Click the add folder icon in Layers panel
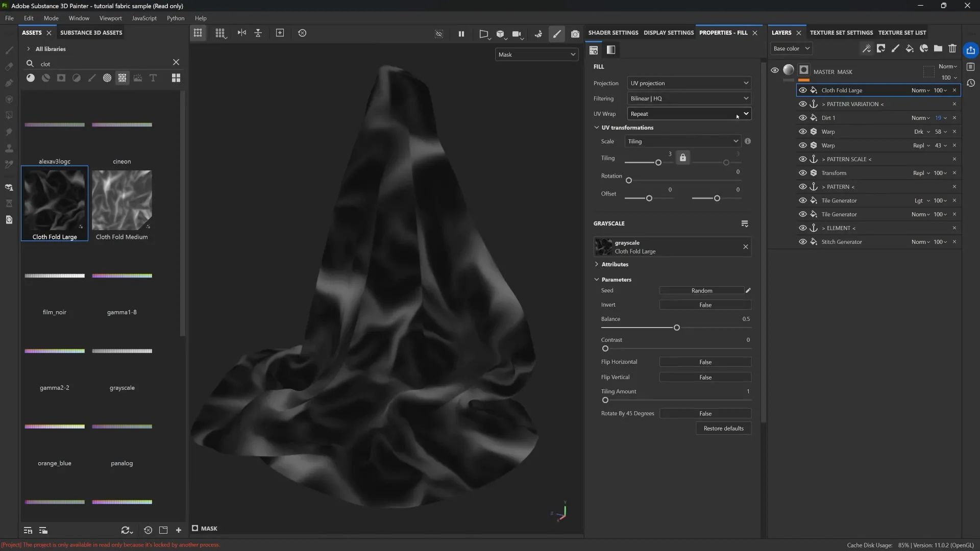 tap(938, 48)
